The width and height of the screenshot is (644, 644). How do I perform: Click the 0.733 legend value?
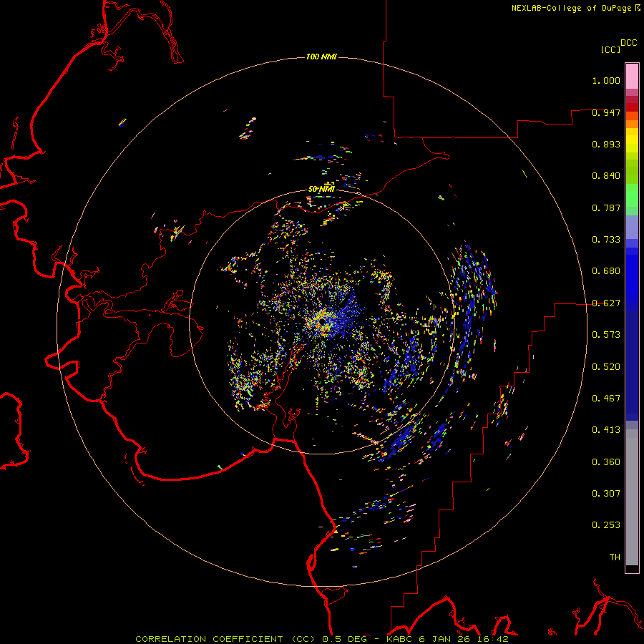tap(606, 240)
